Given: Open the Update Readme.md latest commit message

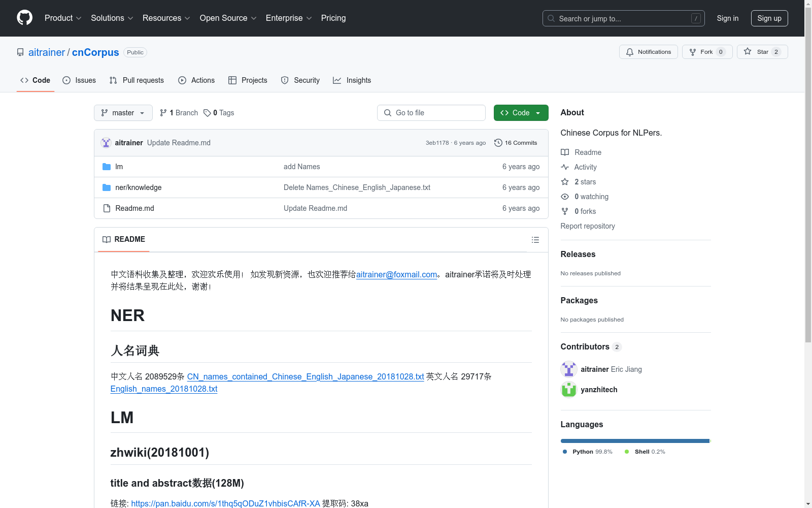Looking at the screenshot, I should coord(179,143).
